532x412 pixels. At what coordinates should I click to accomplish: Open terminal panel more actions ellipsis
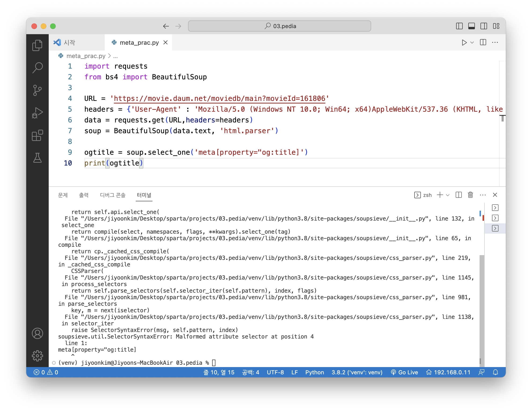point(483,195)
